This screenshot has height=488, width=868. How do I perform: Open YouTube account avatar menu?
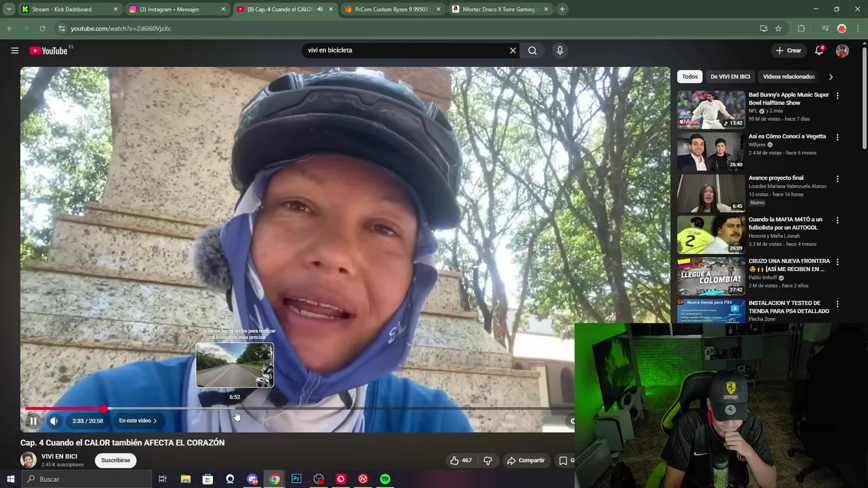click(x=842, y=50)
